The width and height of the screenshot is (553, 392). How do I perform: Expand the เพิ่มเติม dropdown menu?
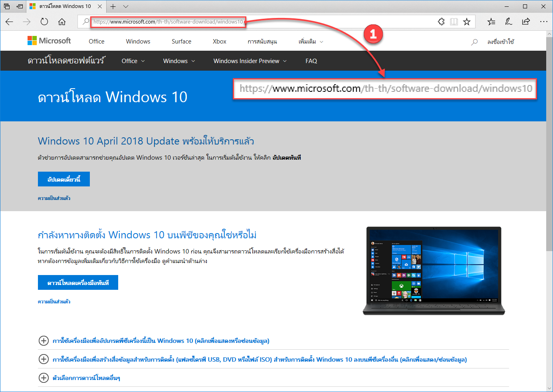[x=311, y=42]
